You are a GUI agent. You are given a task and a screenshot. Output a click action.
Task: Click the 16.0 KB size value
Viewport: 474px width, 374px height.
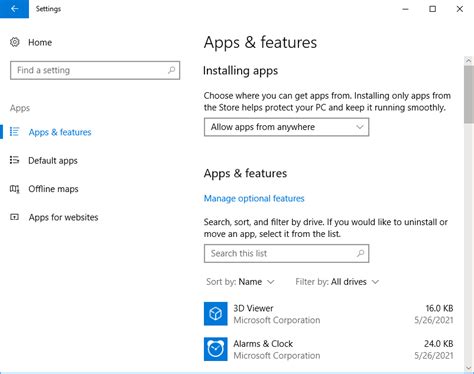(439, 308)
